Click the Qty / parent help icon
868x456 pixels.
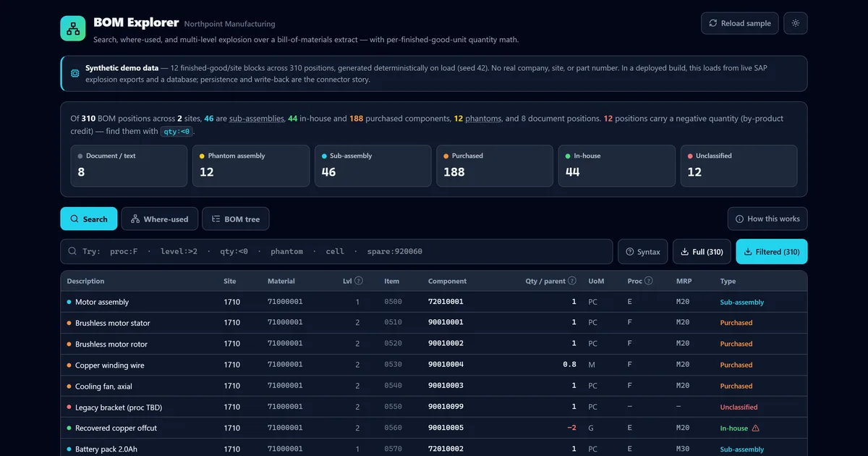click(572, 281)
